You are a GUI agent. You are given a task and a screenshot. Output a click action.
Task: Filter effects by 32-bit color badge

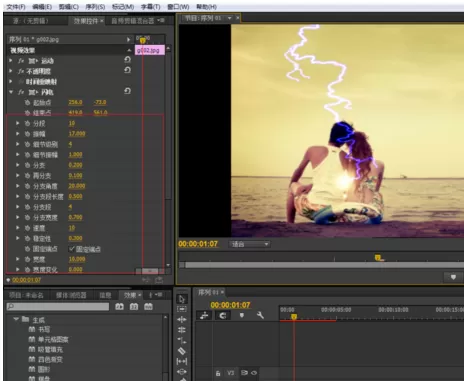click(134, 306)
